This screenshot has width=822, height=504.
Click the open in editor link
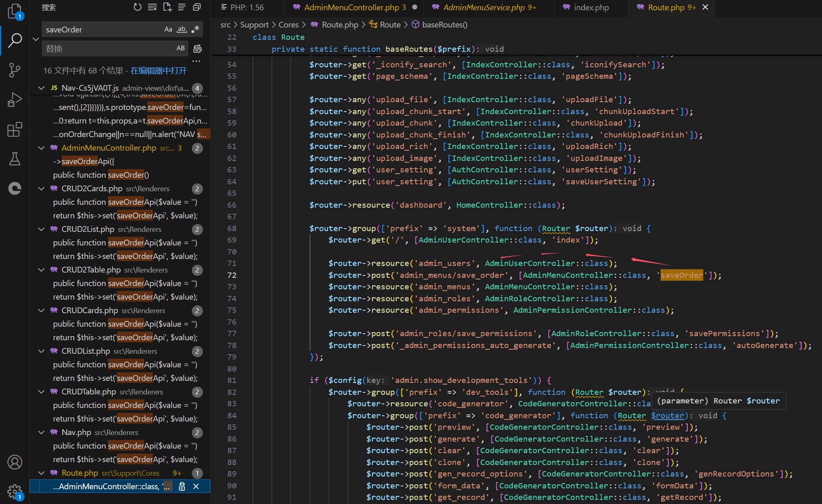[x=159, y=71]
